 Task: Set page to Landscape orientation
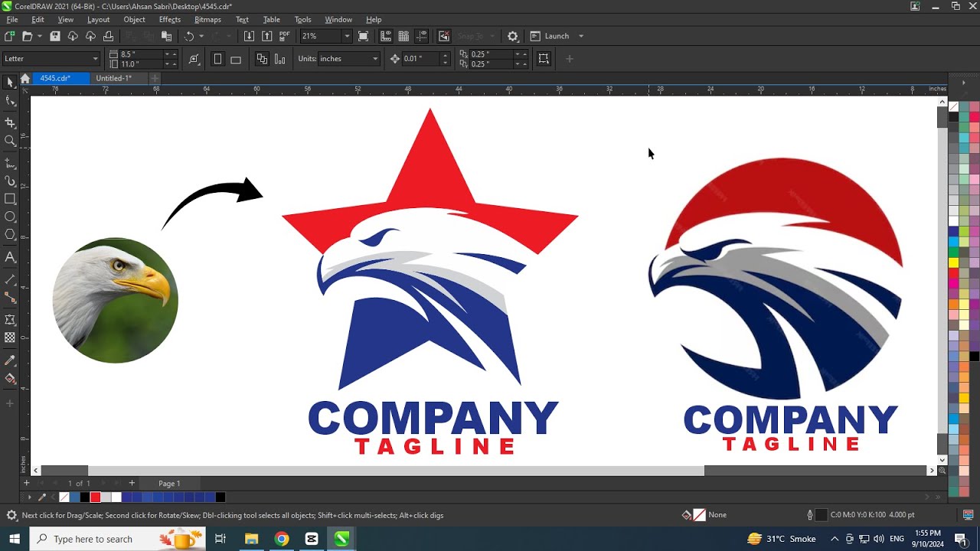(x=236, y=59)
